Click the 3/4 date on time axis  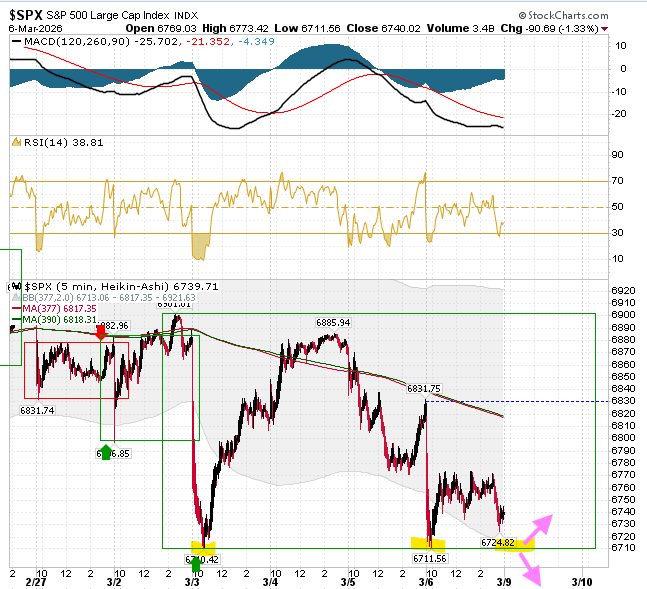coord(270,582)
